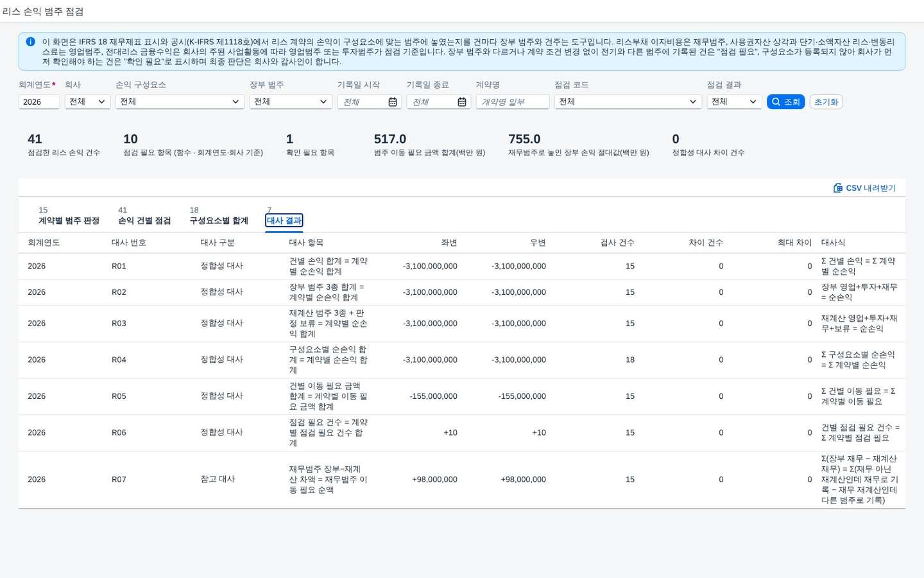Select the R01 row cell

click(119, 267)
